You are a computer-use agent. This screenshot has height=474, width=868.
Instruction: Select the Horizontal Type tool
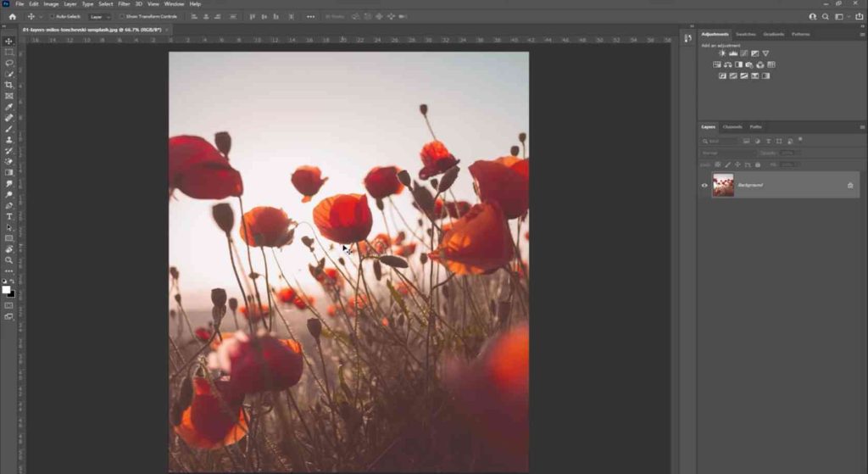point(8,216)
